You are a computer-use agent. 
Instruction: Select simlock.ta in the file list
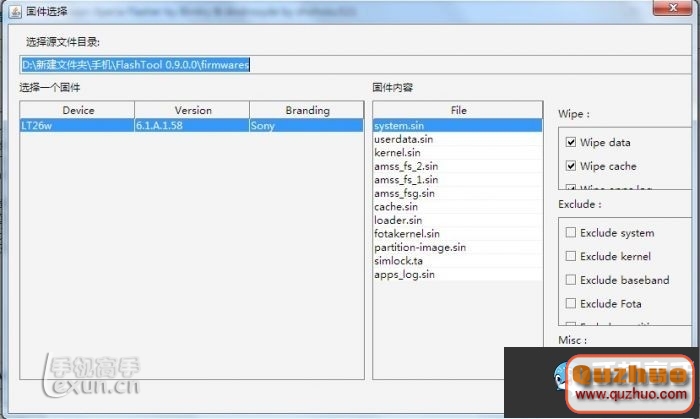coord(458,261)
